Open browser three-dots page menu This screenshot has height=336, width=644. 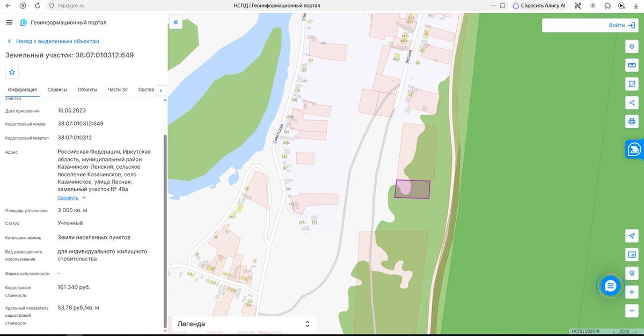(x=493, y=5)
